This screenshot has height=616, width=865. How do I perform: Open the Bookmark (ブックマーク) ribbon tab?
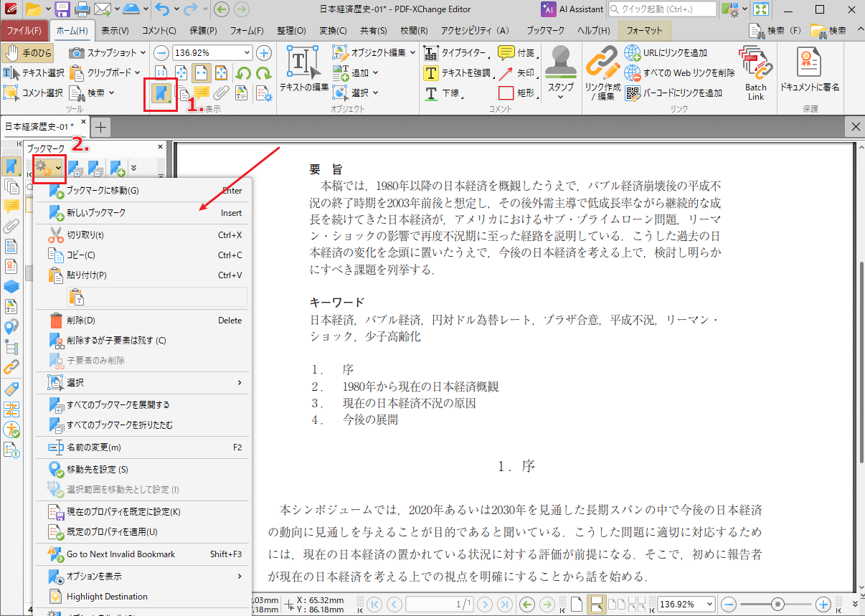(546, 31)
